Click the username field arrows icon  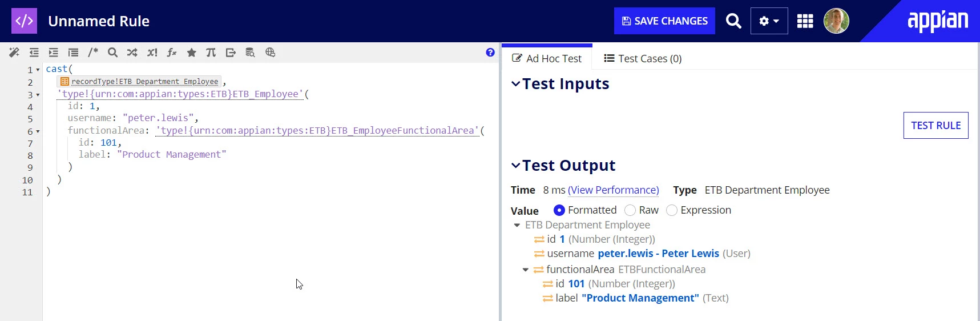tap(539, 254)
